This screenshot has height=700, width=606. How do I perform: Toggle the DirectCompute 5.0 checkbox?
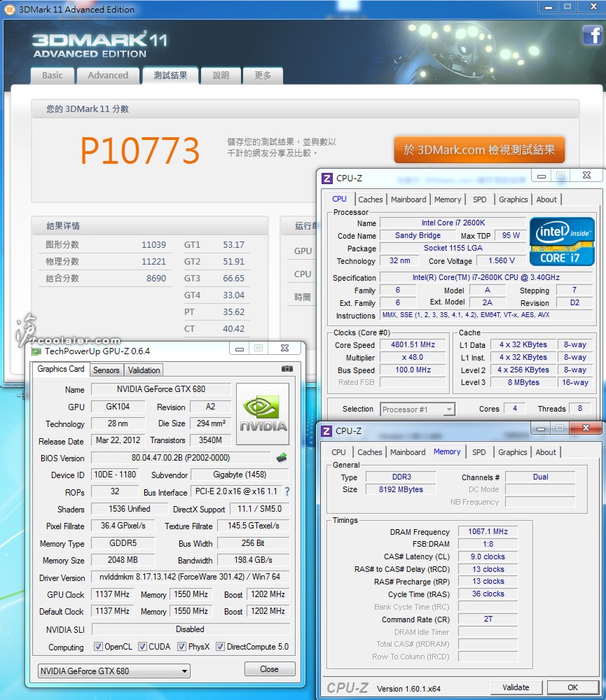coord(220,646)
